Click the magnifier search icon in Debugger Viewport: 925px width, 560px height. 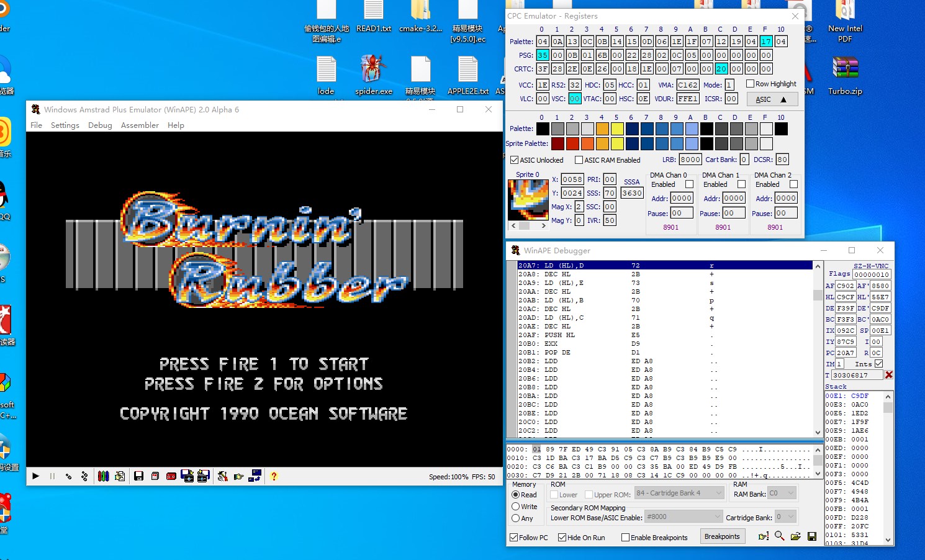(x=780, y=536)
